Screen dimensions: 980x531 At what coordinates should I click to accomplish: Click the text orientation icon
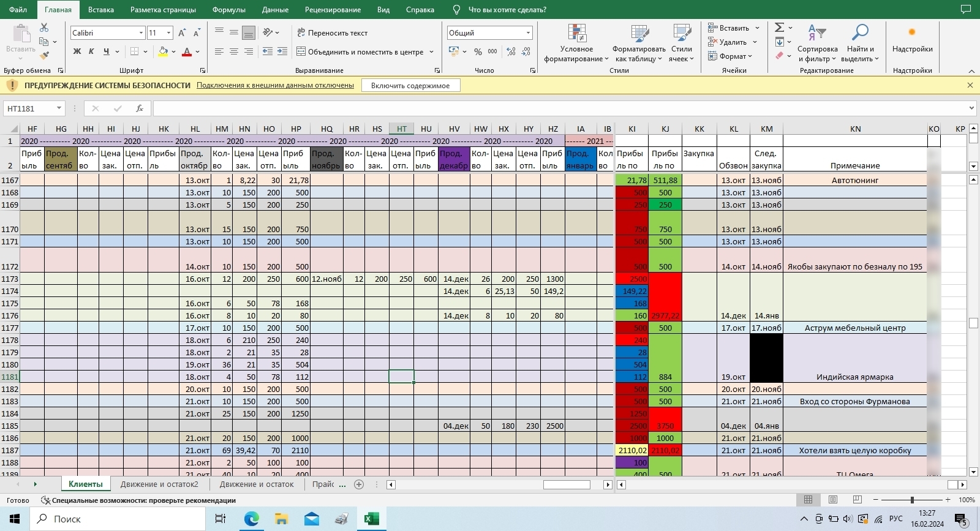coord(268,32)
